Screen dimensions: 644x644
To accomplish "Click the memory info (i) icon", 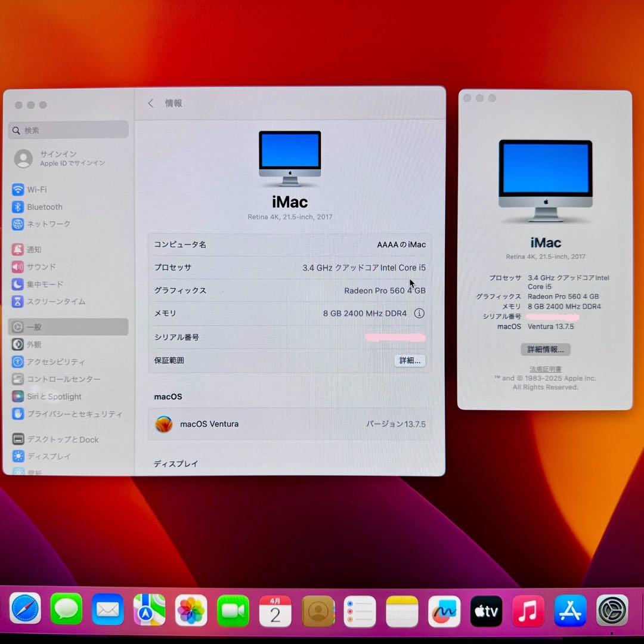I will coord(419,313).
